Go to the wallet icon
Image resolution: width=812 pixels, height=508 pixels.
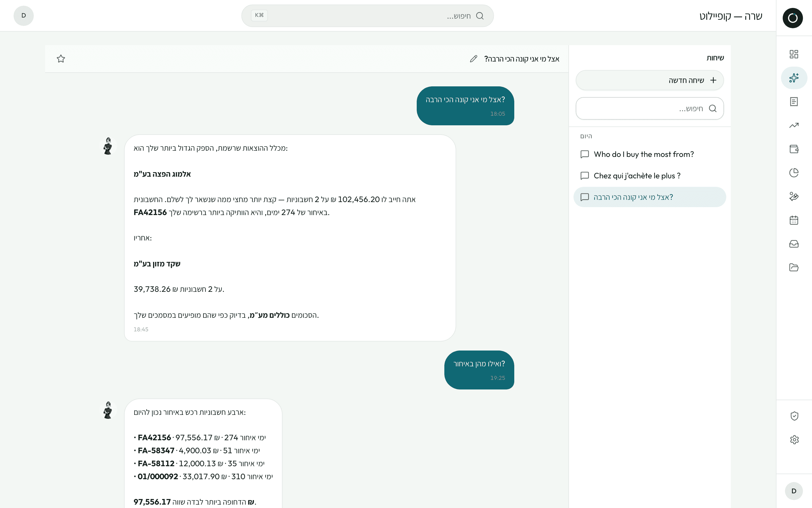[x=794, y=149]
